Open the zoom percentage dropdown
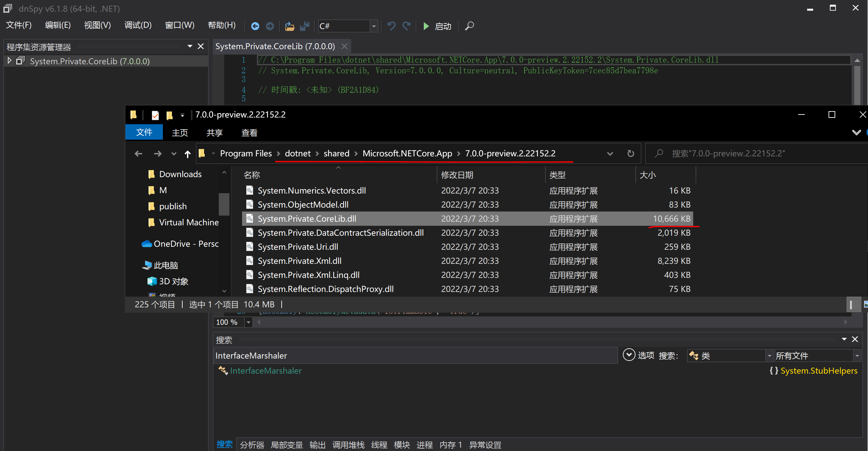 (248, 322)
